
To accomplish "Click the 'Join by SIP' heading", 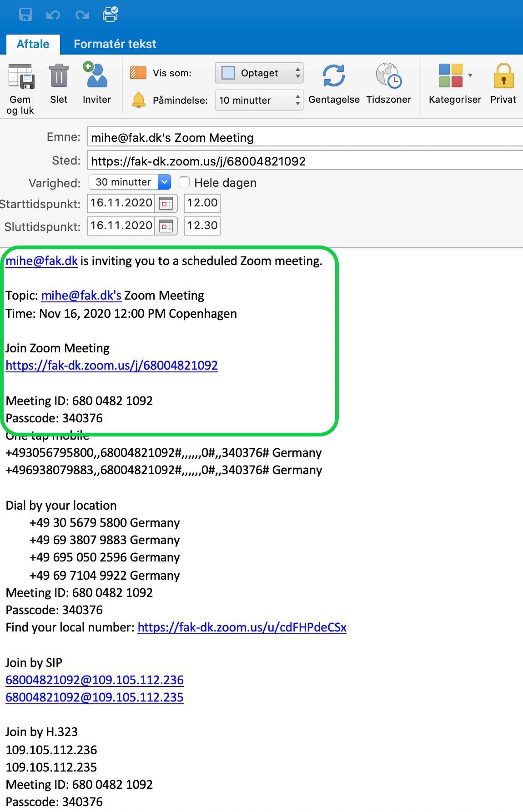I will click(x=34, y=663).
